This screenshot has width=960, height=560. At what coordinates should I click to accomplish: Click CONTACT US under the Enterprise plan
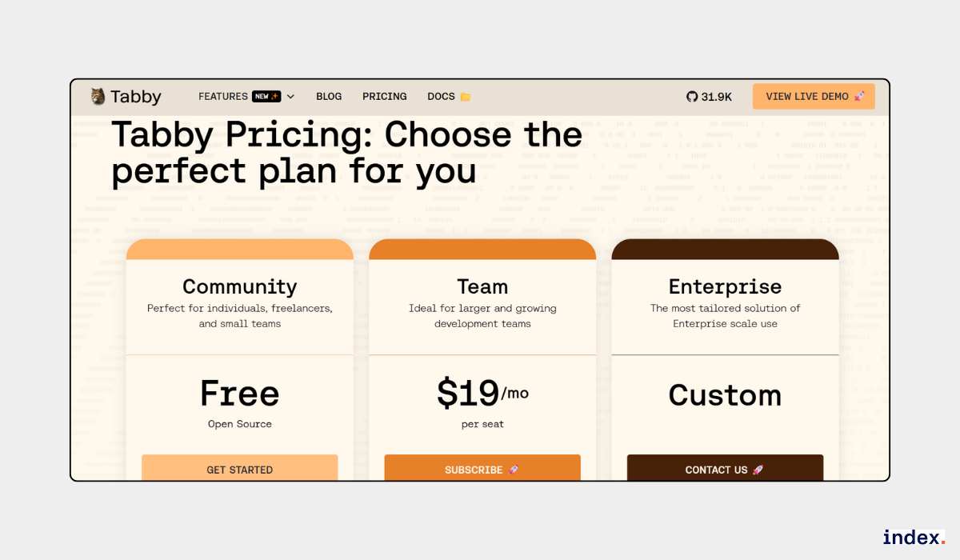tap(725, 470)
